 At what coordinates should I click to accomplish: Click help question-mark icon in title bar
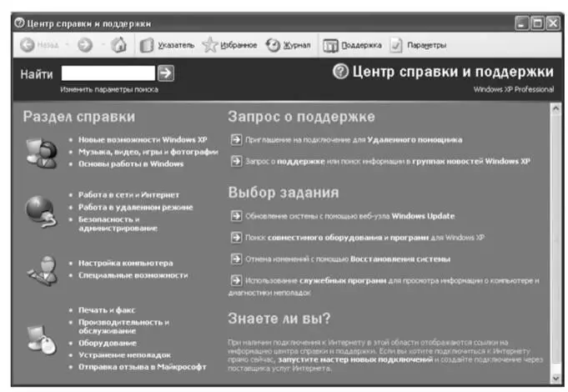[19, 23]
